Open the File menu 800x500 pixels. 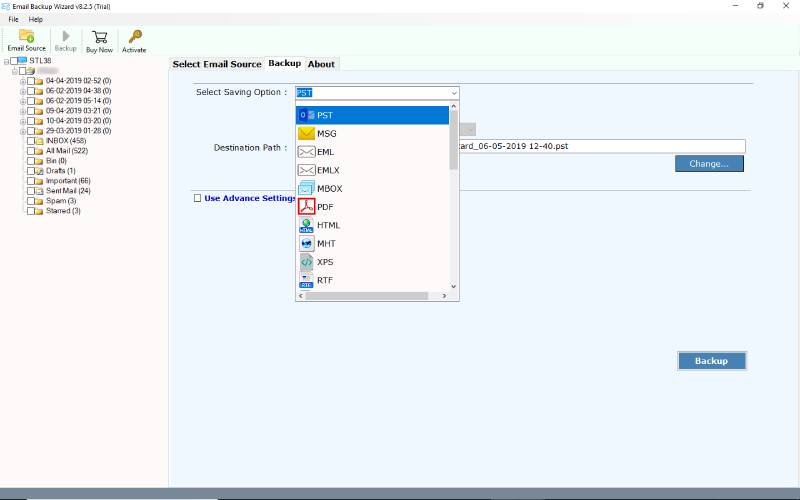[x=13, y=19]
